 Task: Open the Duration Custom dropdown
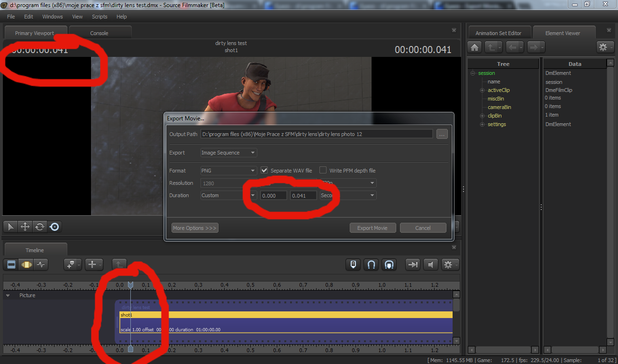tap(228, 195)
